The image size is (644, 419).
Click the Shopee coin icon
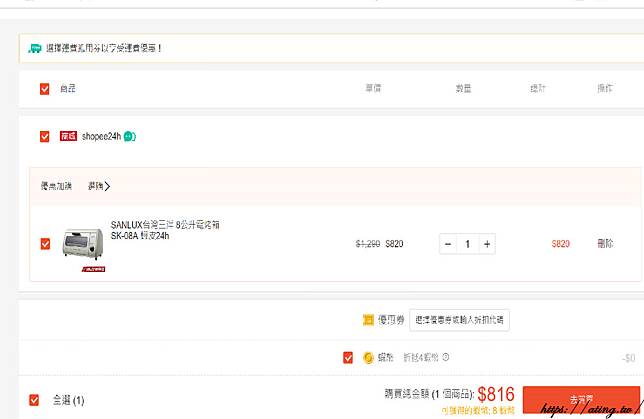(368, 357)
